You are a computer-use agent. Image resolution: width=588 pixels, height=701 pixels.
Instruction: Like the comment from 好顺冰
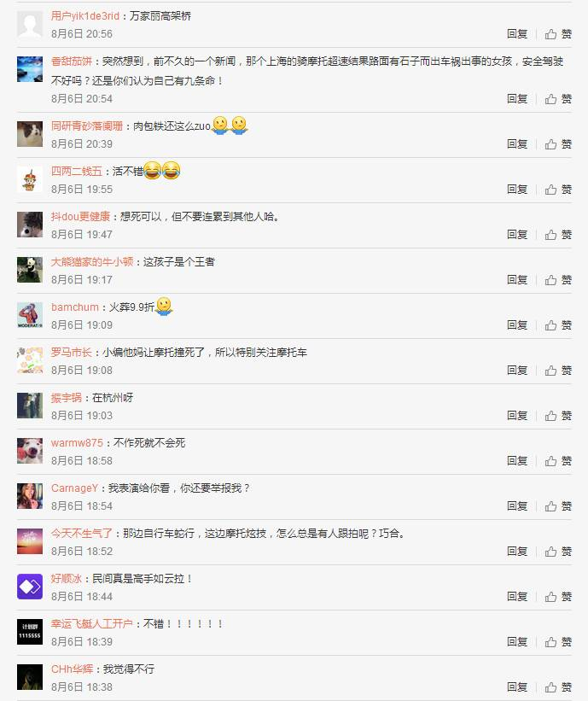pyautogui.click(x=558, y=597)
